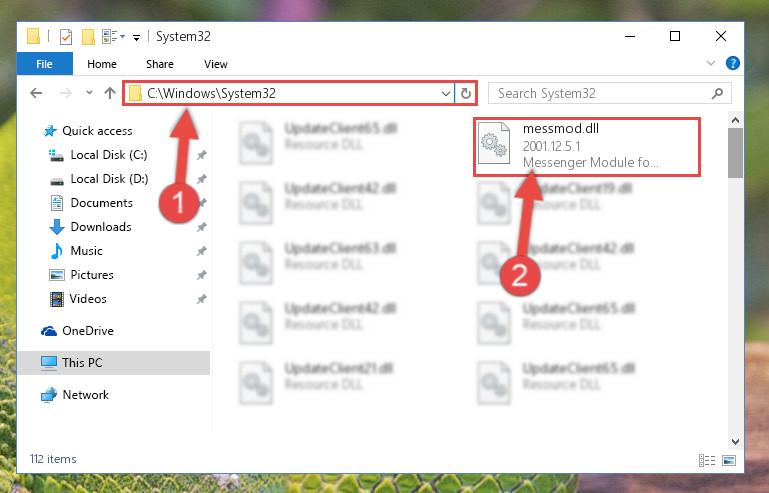Open recent locations dropdown arrow
The height and width of the screenshot is (493, 769).
(x=89, y=92)
